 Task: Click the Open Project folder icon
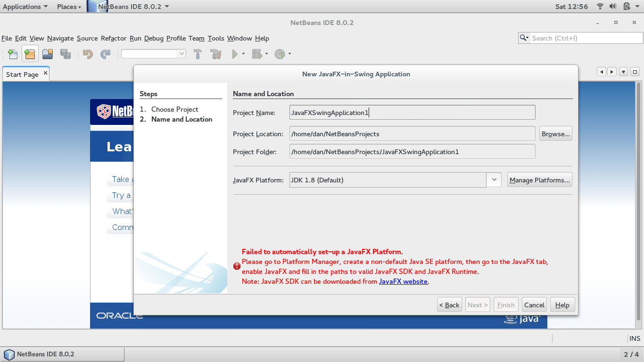point(48,54)
